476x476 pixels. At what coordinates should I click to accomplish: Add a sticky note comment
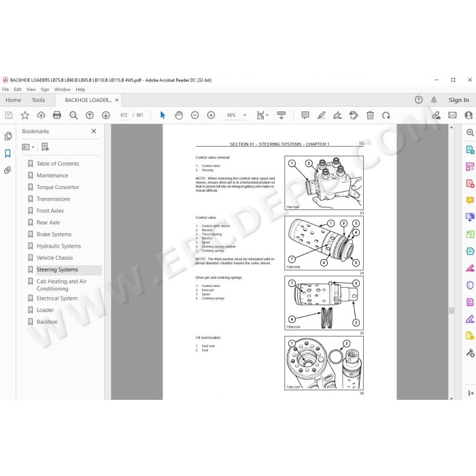(x=305, y=116)
